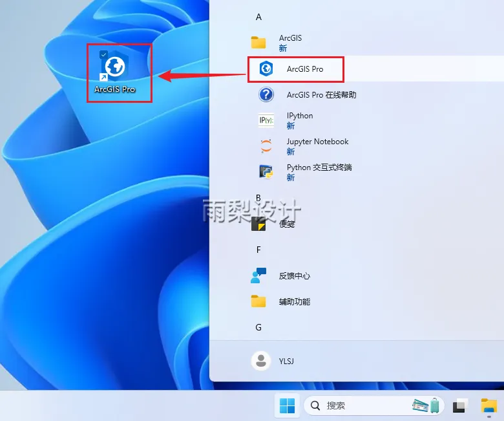Jump to letter G section header
504x421 pixels.
[258, 327]
